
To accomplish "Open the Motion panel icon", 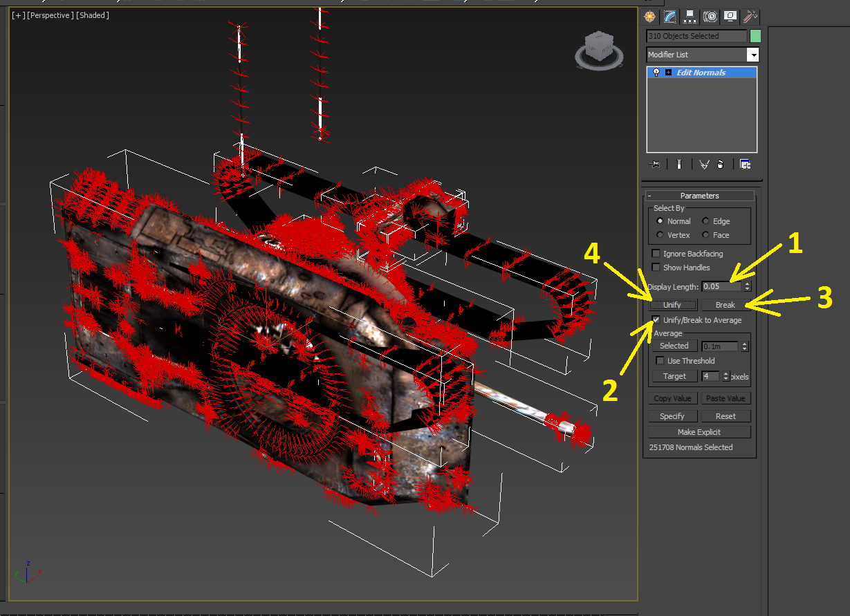I will (710, 17).
